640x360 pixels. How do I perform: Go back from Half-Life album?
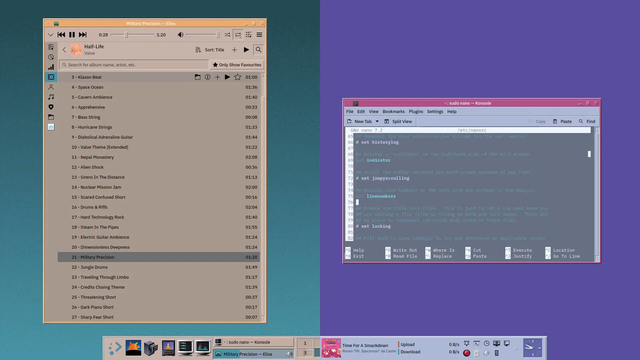(64, 50)
